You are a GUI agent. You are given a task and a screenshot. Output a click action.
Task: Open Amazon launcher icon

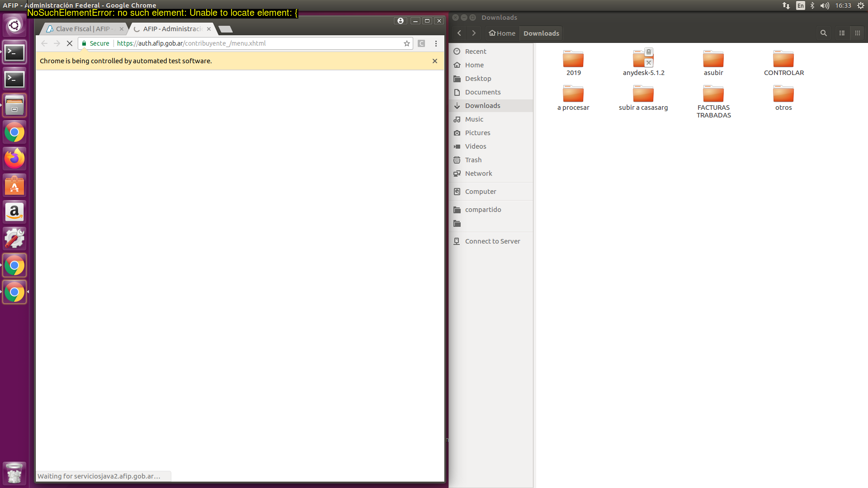pos(14,212)
